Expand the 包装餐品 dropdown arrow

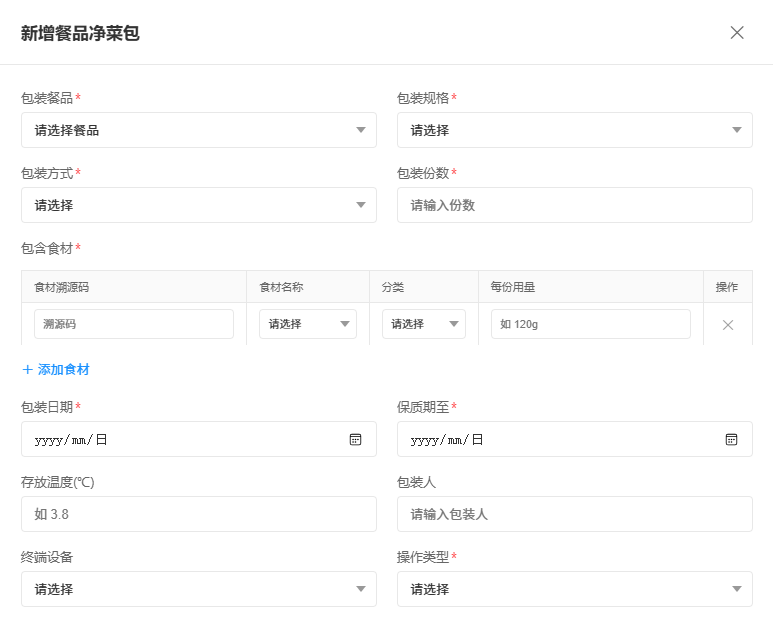[361, 130]
